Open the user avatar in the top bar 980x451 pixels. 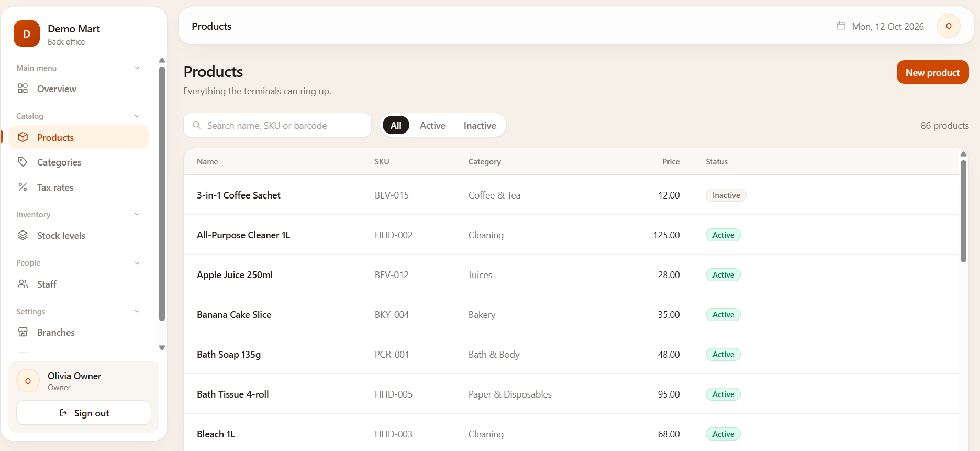click(949, 26)
